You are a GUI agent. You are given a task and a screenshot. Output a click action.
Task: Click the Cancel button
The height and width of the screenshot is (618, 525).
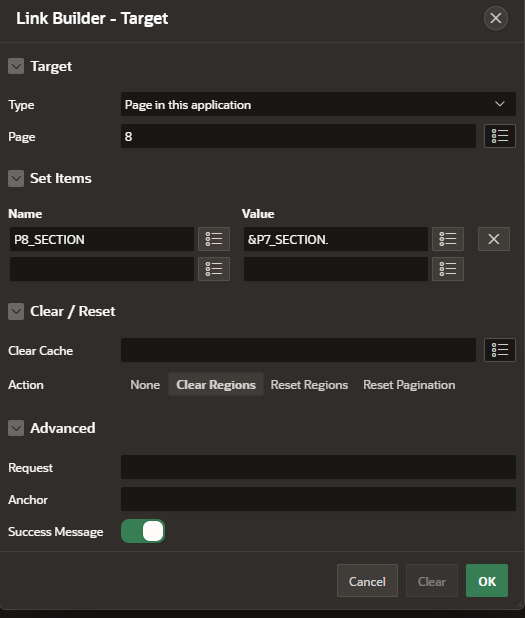(367, 581)
